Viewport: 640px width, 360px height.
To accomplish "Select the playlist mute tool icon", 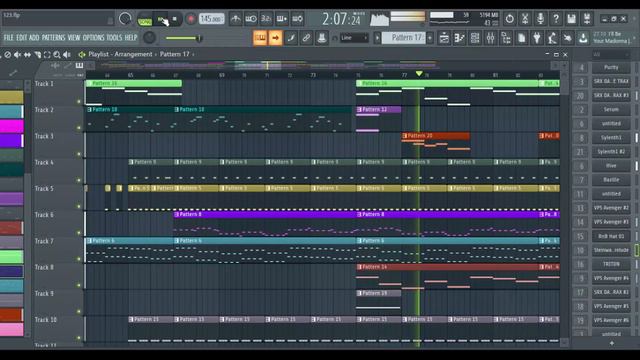I will (x=17, y=54).
